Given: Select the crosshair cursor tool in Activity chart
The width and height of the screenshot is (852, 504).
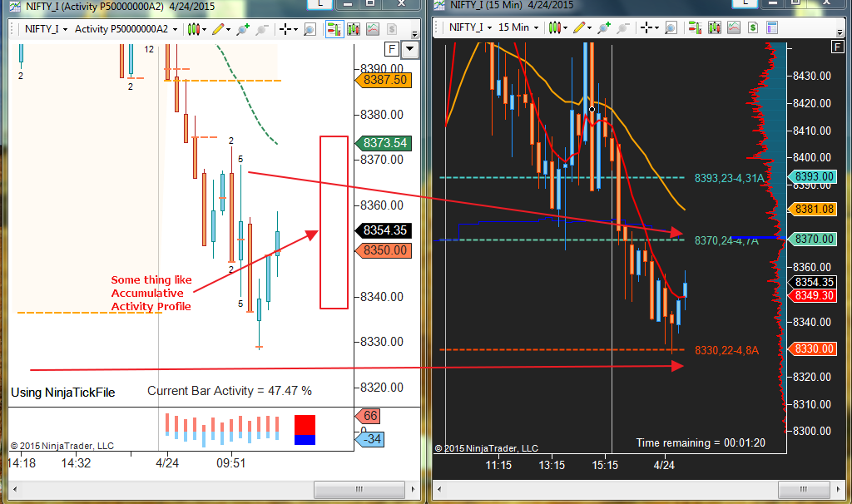Looking at the screenshot, I should tap(285, 29).
